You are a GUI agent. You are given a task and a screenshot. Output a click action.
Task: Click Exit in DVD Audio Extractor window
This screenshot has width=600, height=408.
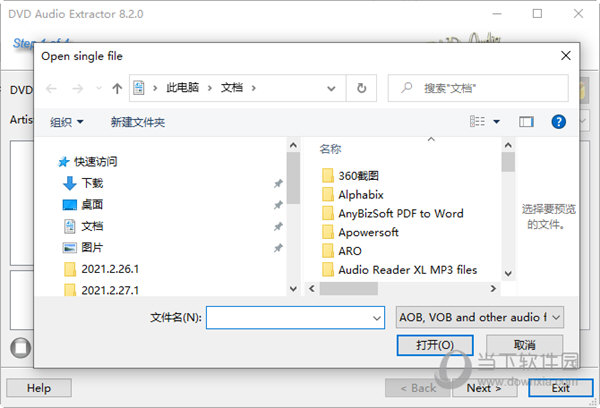pyautogui.click(x=561, y=388)
